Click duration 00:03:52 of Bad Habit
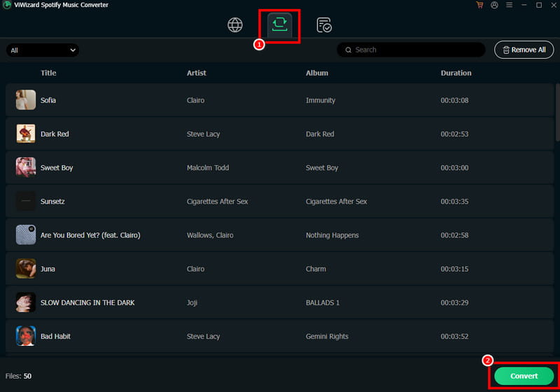This screenshot has width=560, height=392. (x=454, y=336)
